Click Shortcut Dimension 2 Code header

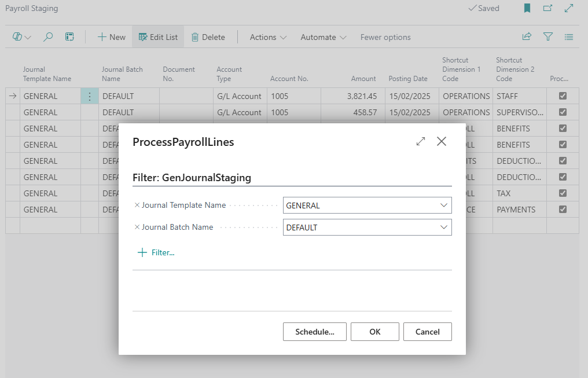pyautogui.click(x=515, y=69)
